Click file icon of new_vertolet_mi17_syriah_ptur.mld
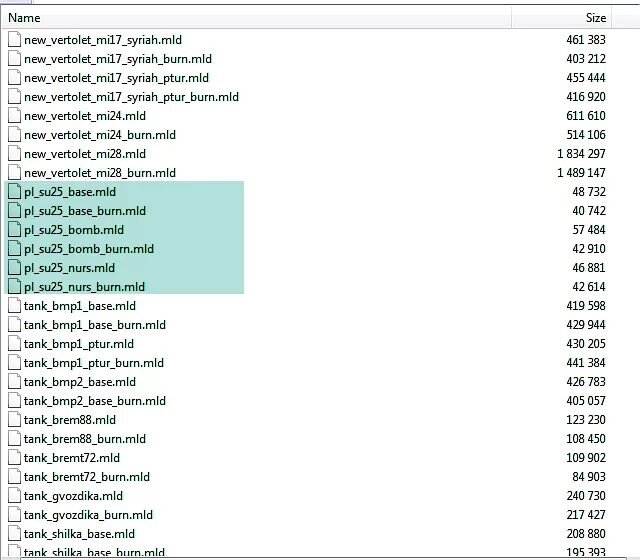This screenshot has height=560, width=640. click(14, 78)
